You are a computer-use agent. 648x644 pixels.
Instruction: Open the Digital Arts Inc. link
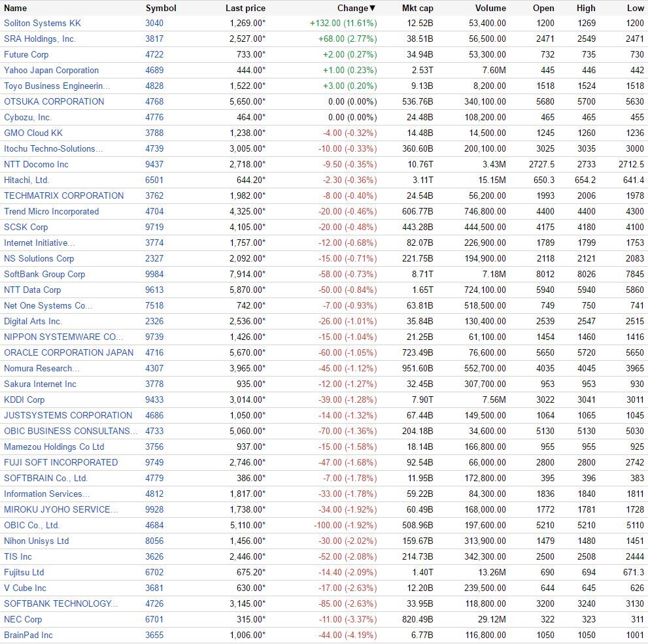(33, 322)
